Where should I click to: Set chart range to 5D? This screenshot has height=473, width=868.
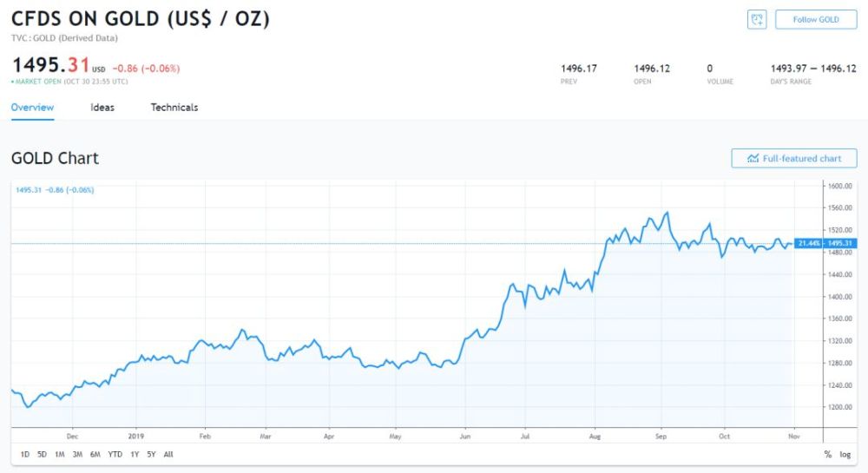click(42, 454)
